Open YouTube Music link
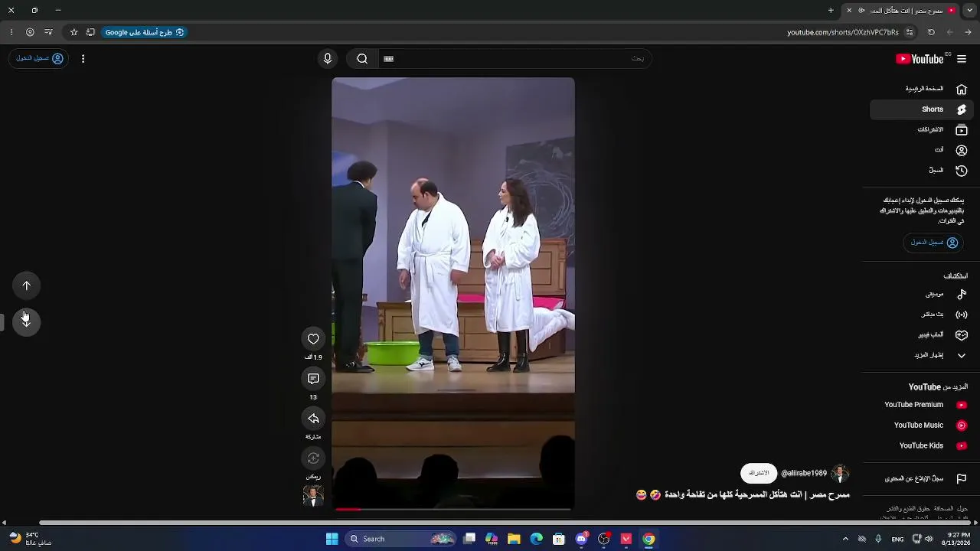980x551 pixels. pyautogui.click(x=921, y=425)
